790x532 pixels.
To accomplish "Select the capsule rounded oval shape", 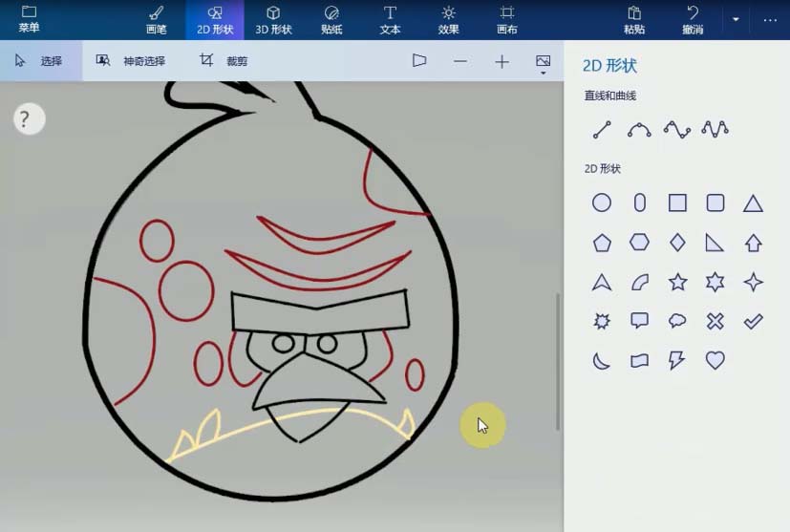I will click(639, 203).
